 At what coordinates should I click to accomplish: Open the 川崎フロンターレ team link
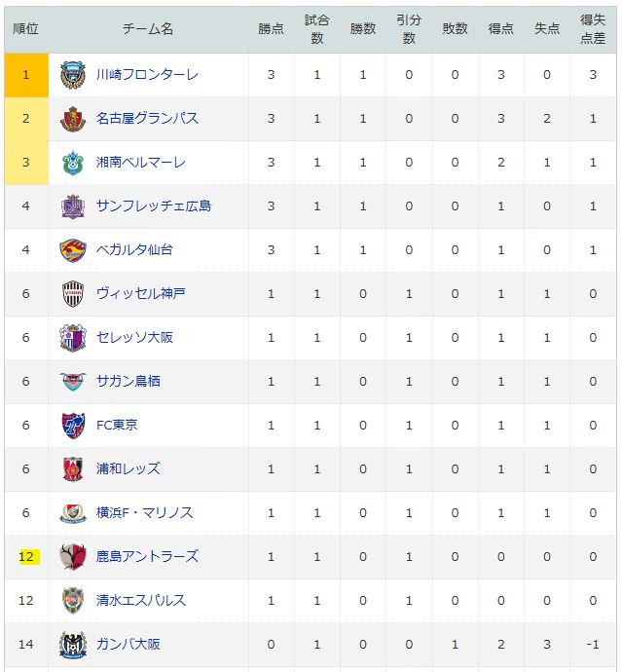(147, 75)
